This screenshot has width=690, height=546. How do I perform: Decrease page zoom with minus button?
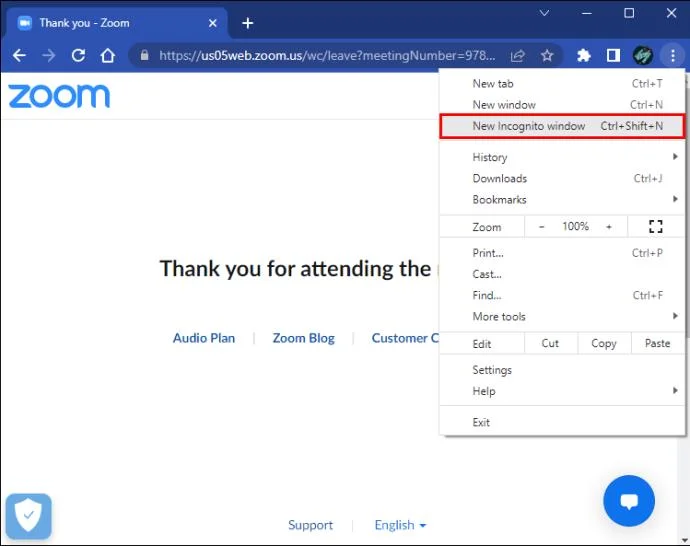542,227
